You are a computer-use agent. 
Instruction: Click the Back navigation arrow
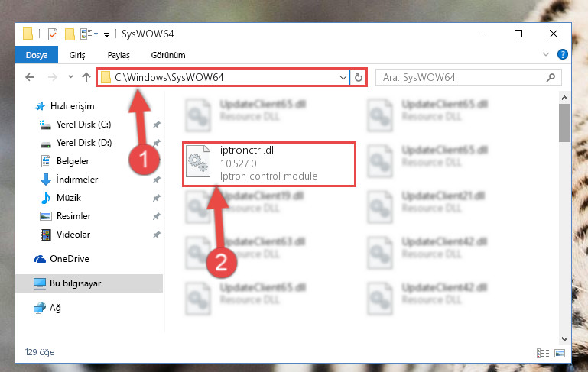pos(30,78)
